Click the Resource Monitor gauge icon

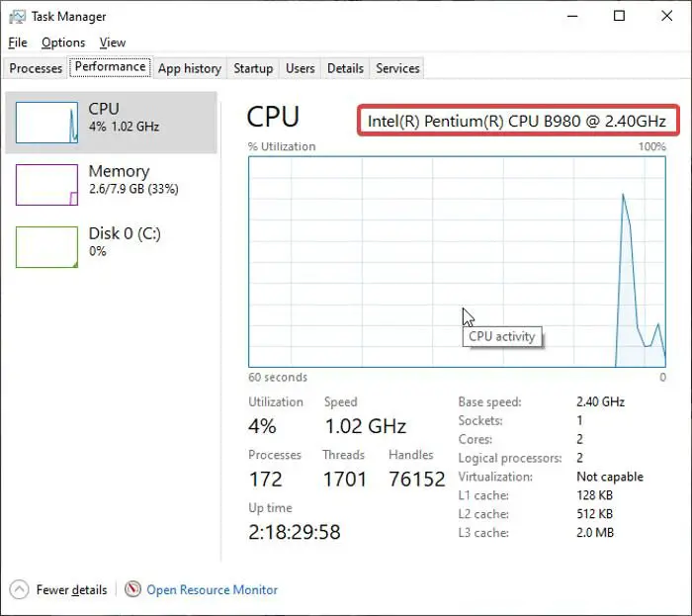(132, 589)
